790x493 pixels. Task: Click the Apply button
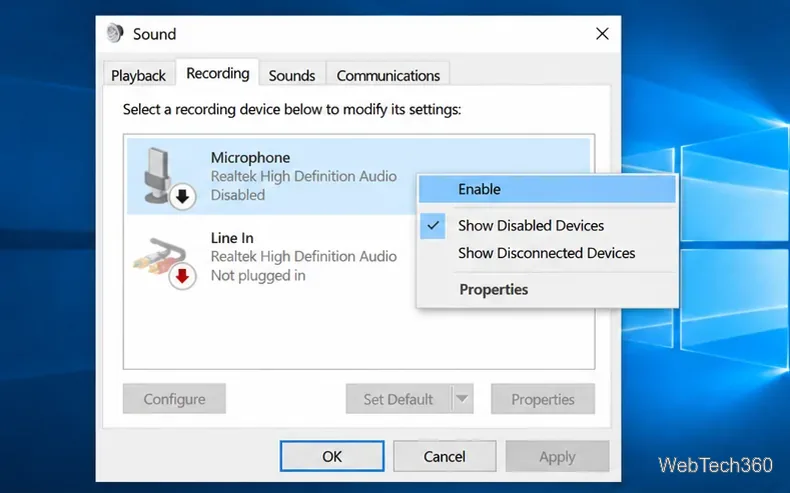click(x=557, y=456)
